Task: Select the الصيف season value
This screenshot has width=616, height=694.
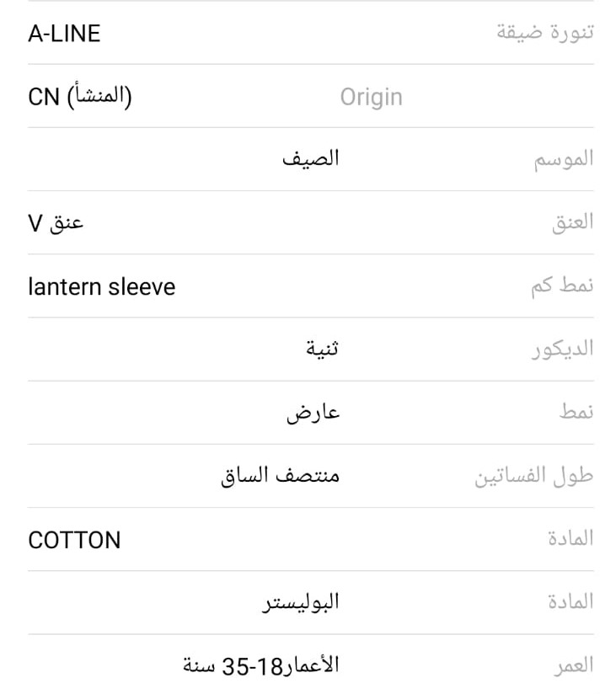Action: click(310, 158)
